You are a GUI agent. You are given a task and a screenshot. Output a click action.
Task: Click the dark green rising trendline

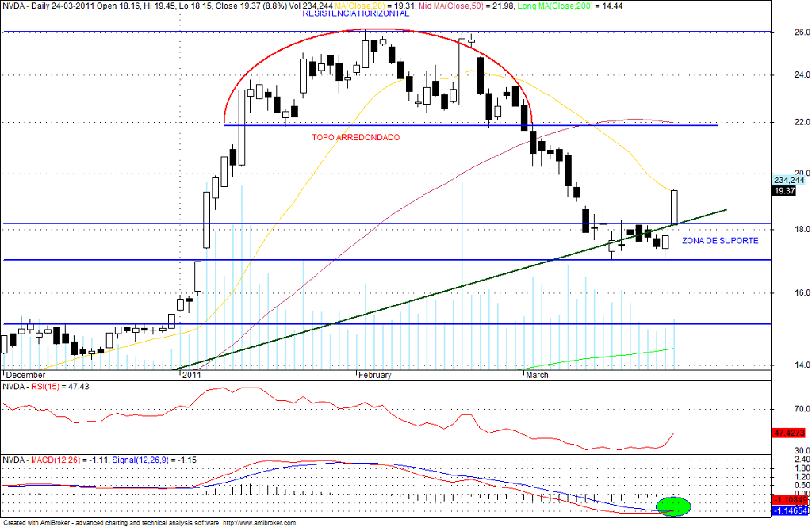tap(450, 289)
